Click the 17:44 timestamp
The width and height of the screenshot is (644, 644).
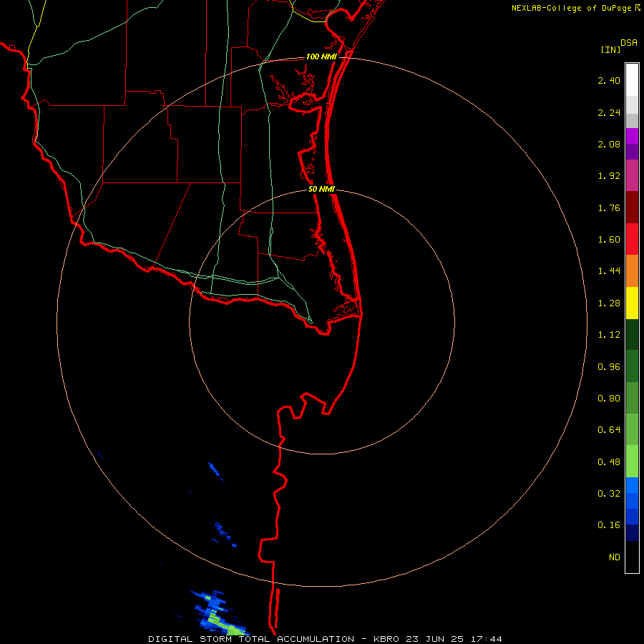pos(487,639)
